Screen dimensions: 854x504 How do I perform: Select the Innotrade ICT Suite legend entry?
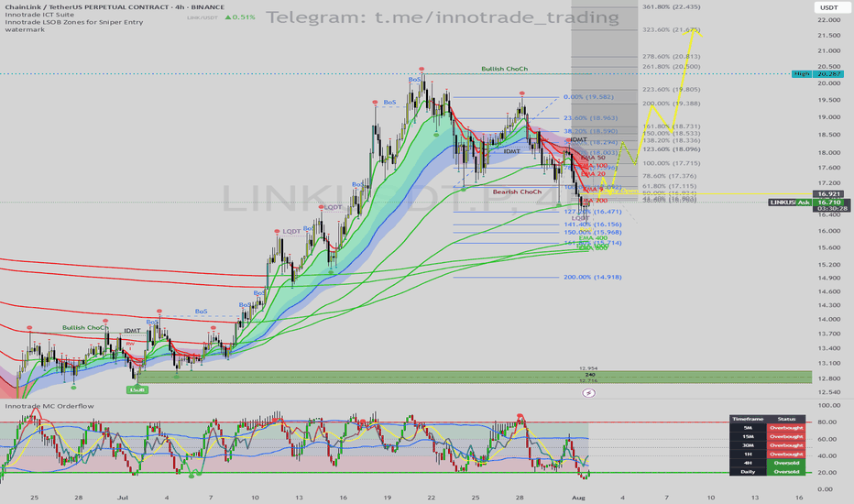tap(39, 15)
